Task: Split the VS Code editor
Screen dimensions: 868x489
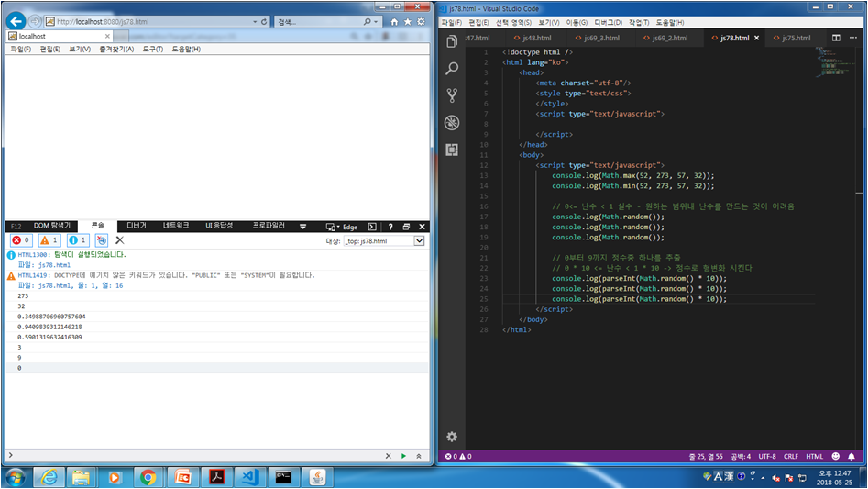Action: pyautogui.click(x=836, y=38)
